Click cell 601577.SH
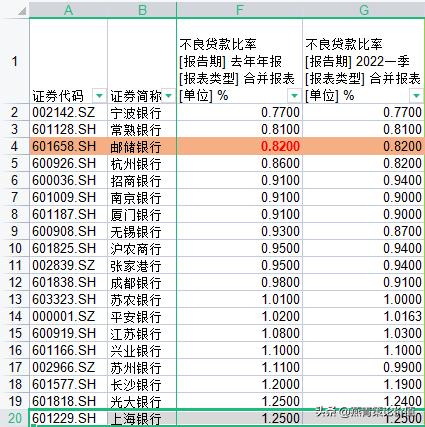This screenshot has width=425, height=427. coord(68,384)
